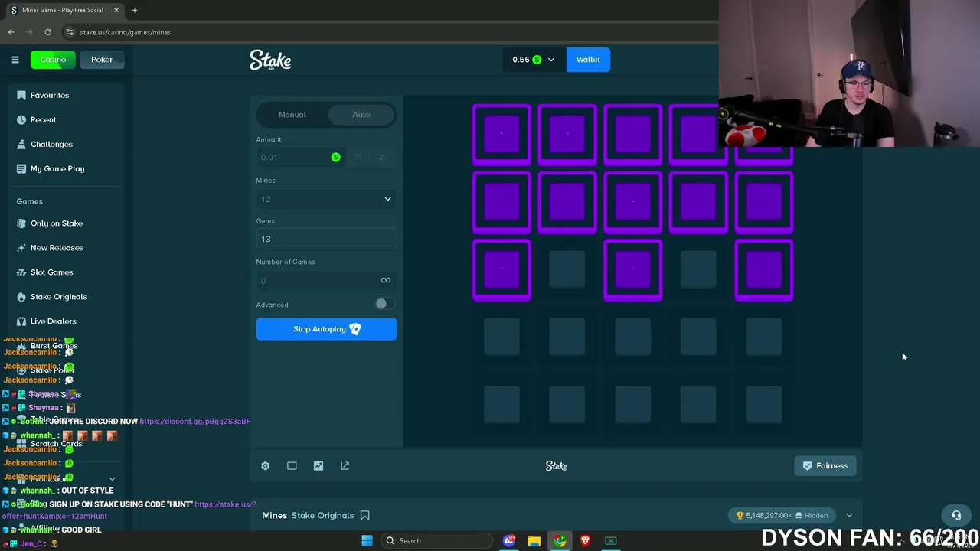The width and height of the screenshot is (980, 551).
Task: Click the New Releases sparkle icon
Action: [21, 248]
